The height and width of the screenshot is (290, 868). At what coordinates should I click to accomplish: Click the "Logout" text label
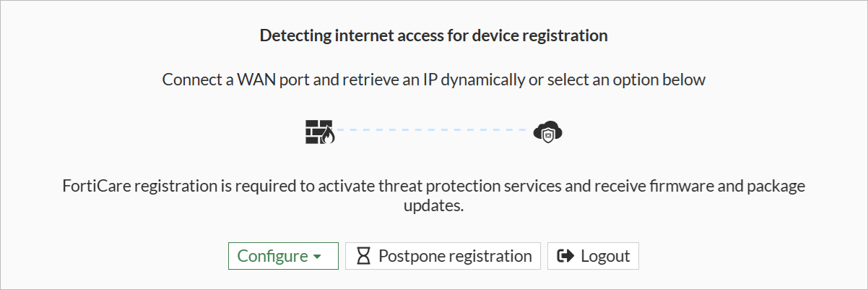[x=605, y=256]
